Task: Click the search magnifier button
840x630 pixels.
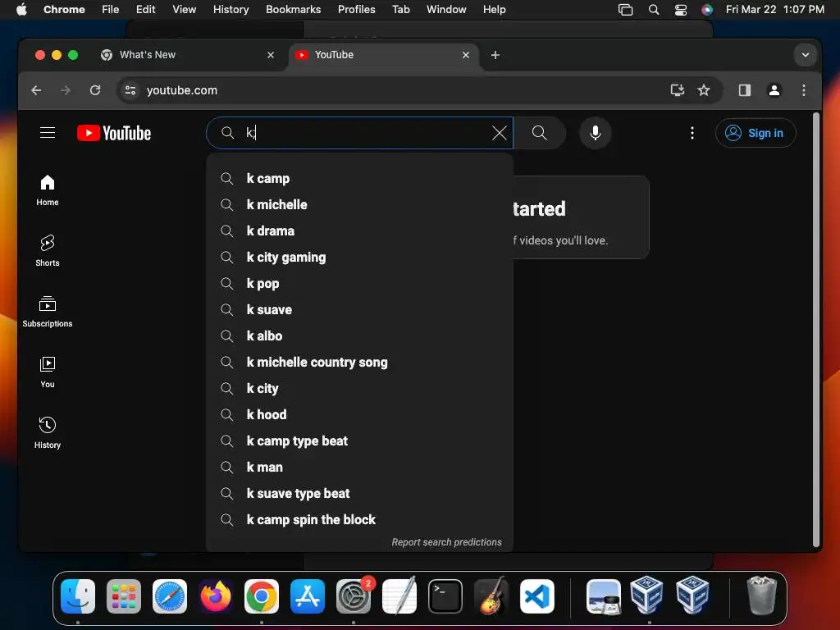Action: tap(540, 133)
